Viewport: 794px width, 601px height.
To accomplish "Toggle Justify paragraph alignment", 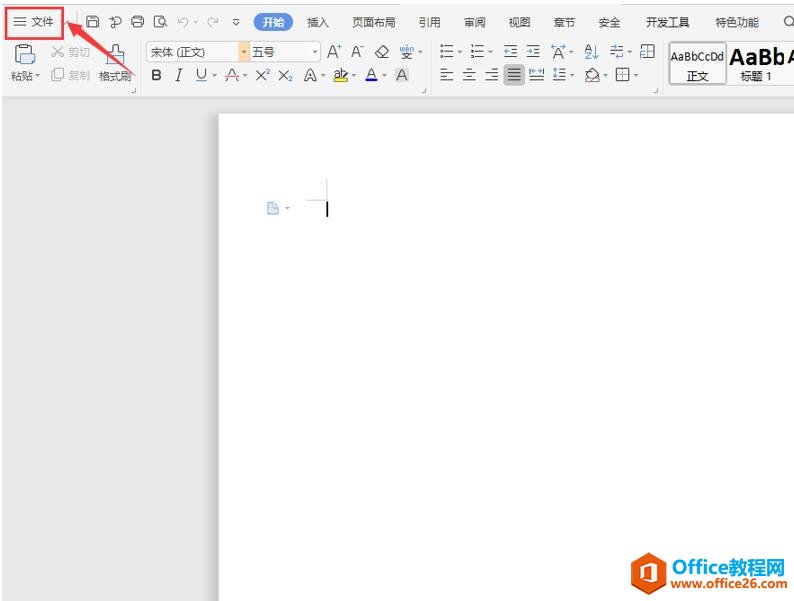I will 513,75.
